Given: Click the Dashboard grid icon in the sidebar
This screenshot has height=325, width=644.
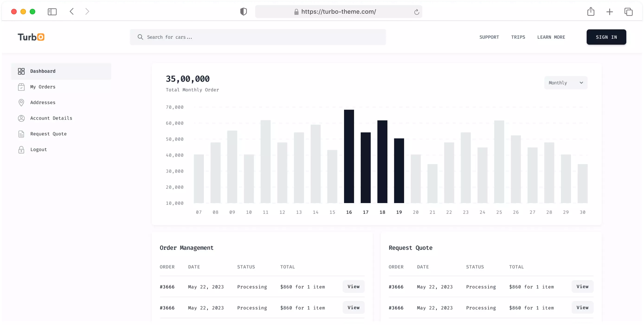Looking at the screenshot, I should click(x=21, y=71).
